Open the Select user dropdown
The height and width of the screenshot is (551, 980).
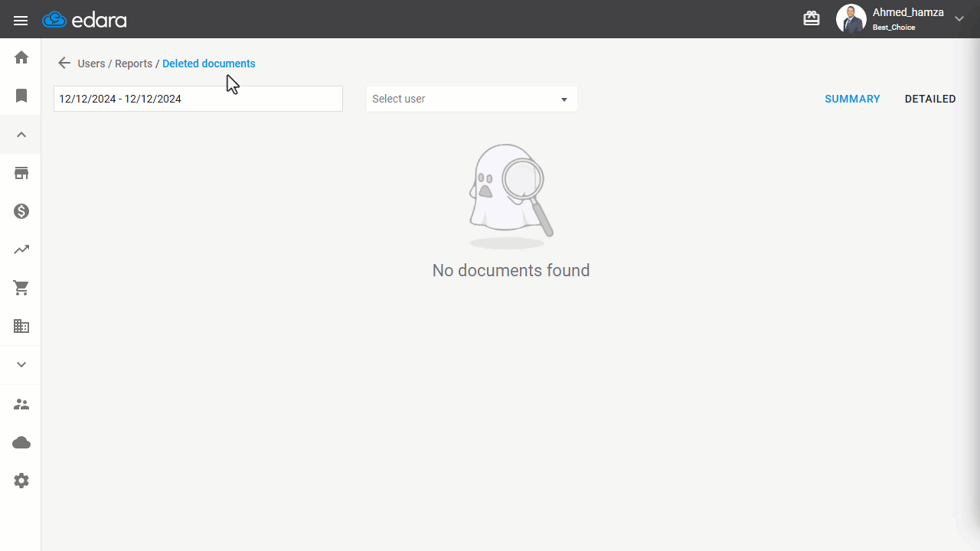(472, 99)
